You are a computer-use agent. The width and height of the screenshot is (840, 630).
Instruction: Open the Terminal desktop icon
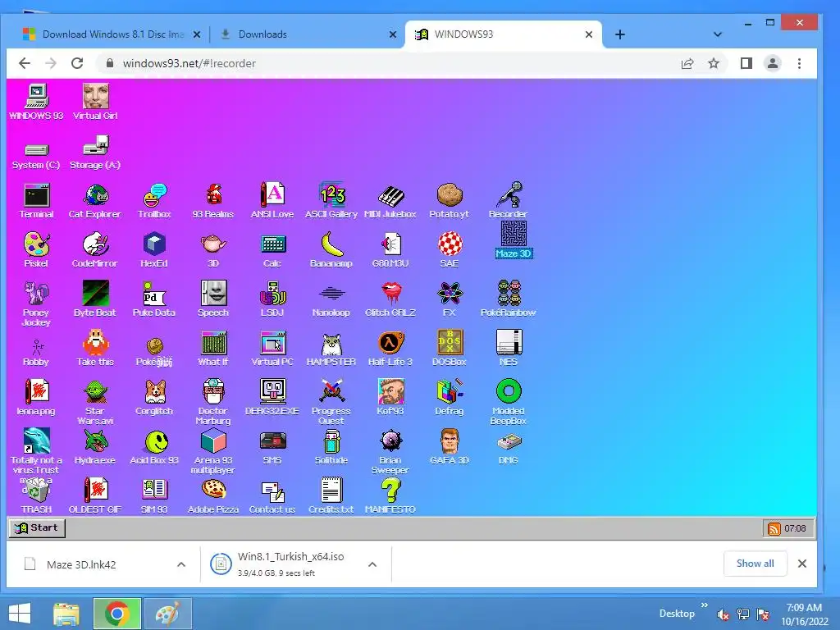pos(36,201)
